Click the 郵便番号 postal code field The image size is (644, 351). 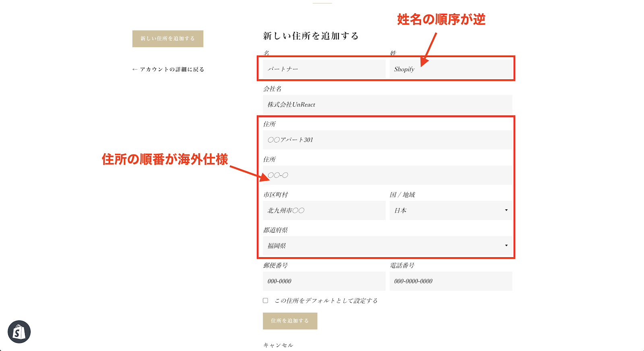[324, 281]
